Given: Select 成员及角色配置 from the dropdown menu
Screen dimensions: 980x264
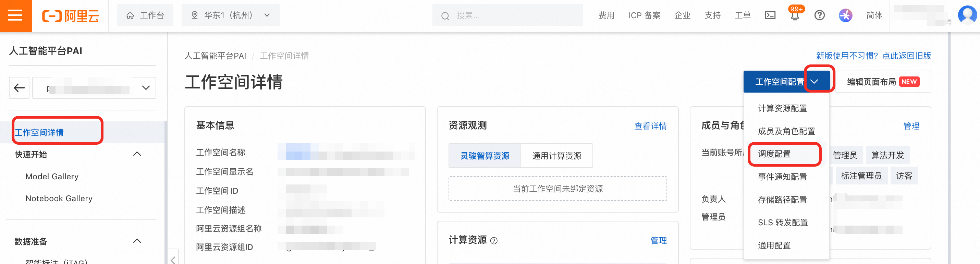Looking at the screenshot, I should point(786,131).
